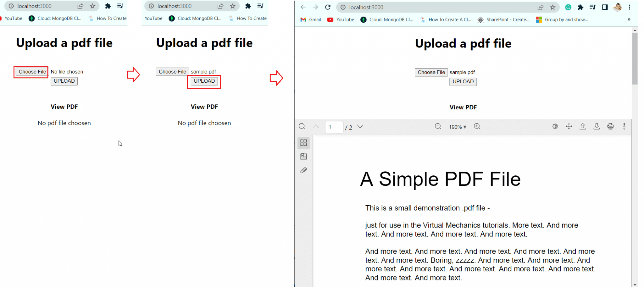The width and height of the screenshot is (644, 287).
Task: Zoom in on the PDF page
Action: pos(477,127)
